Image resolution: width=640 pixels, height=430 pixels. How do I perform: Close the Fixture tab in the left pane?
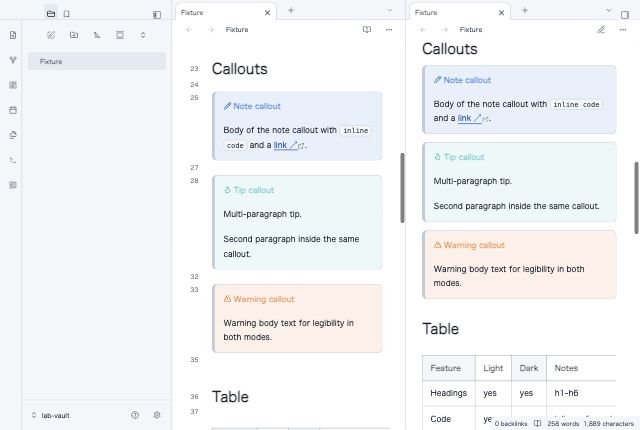coord(267,13)
